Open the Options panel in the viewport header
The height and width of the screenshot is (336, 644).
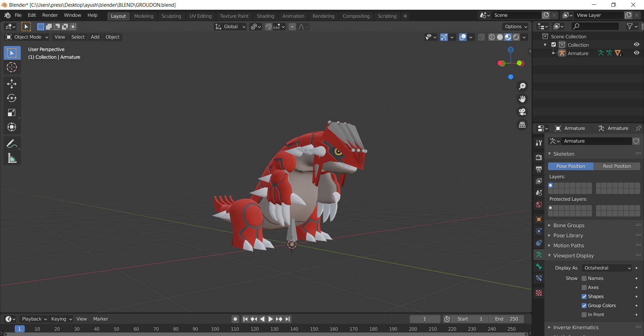click(x=515, y=27)
